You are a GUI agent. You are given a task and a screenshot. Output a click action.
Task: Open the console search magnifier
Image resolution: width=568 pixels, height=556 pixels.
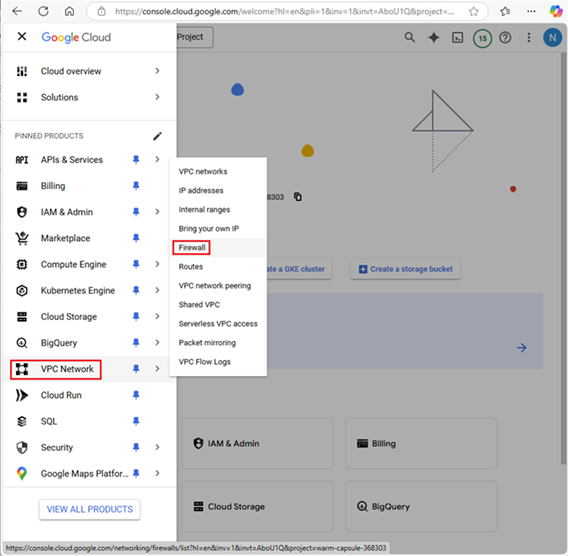(410, 37)
